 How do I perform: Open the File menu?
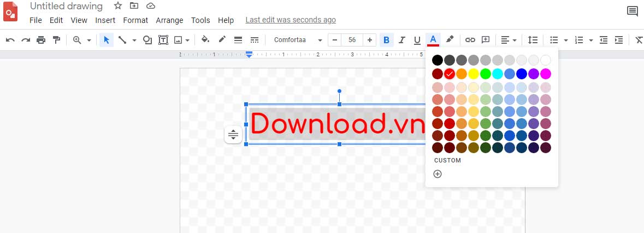(36, 20)
